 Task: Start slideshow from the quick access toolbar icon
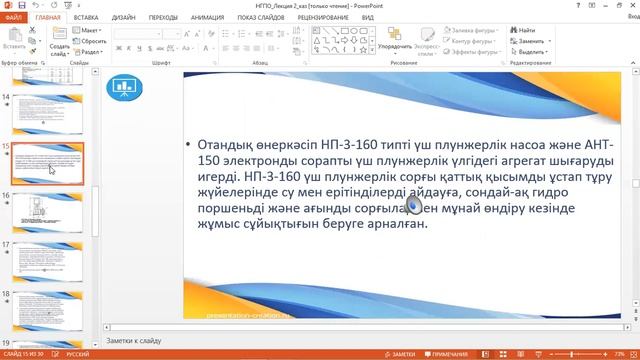tap(68, 5)
